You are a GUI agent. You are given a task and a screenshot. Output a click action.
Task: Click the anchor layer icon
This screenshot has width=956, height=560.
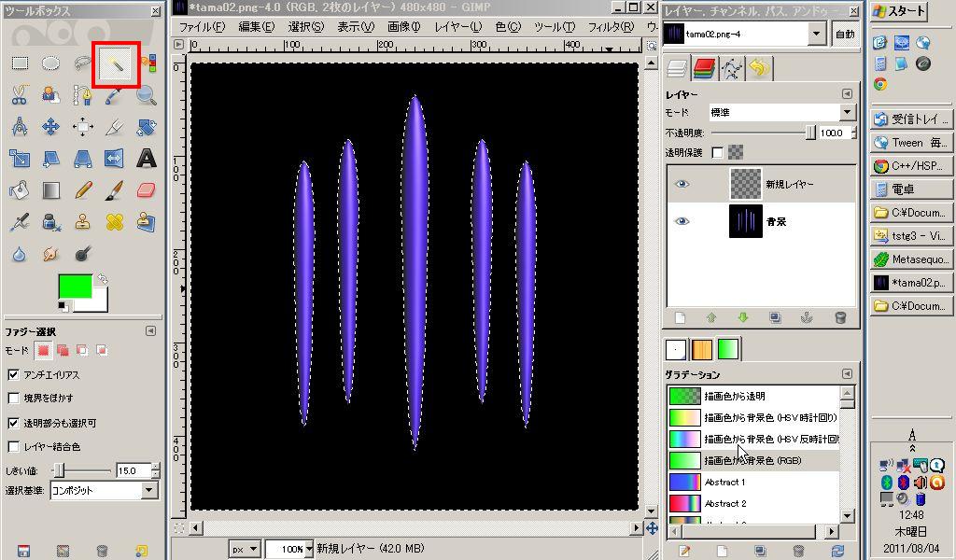[x=807, y=317]
